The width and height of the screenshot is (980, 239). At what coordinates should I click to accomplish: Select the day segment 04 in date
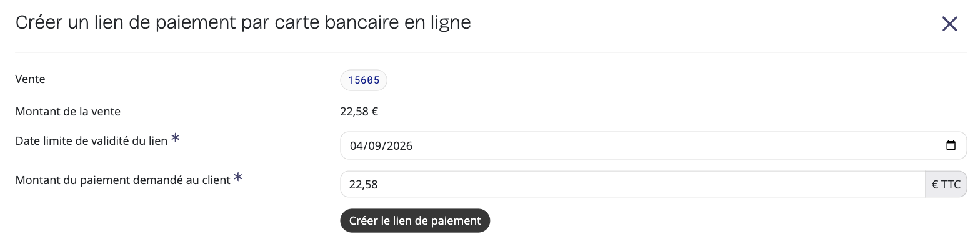[x=356, y=147]
